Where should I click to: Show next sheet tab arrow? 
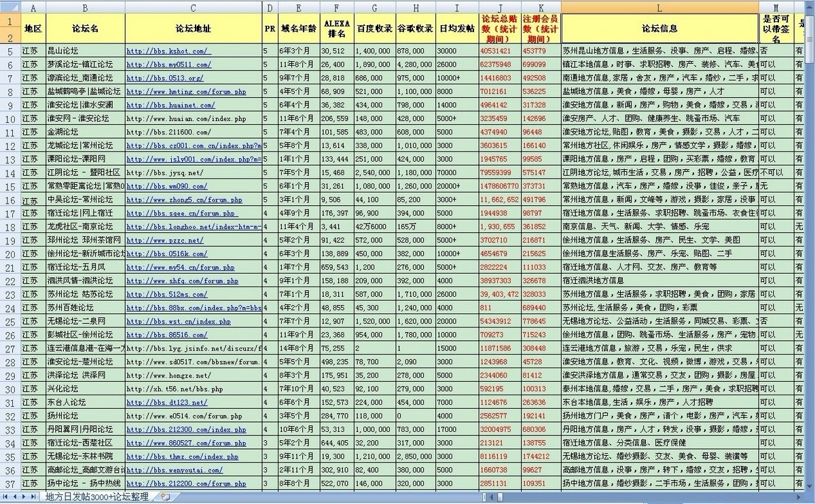click(24, 497)
